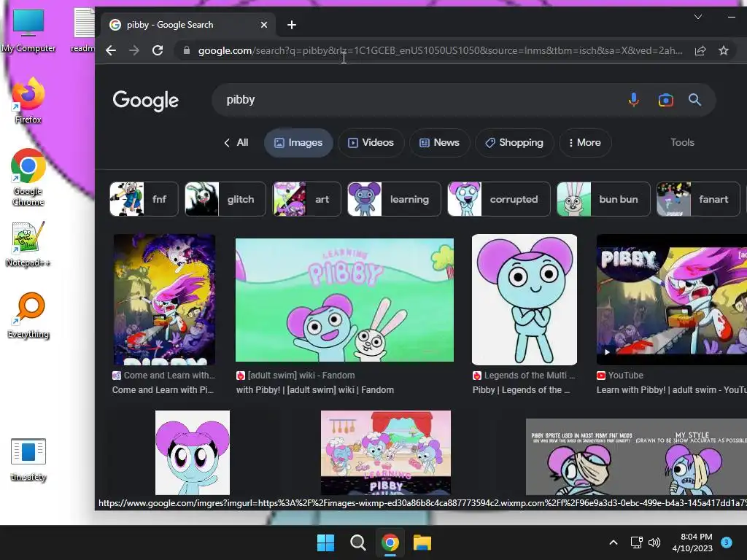
Task: Switch to News results tab
Action: pos(439,142)
